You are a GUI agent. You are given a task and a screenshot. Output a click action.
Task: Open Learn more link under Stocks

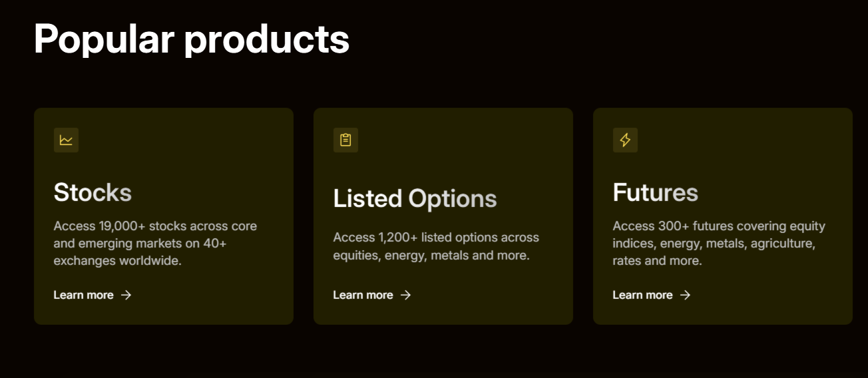click(84, 295)
